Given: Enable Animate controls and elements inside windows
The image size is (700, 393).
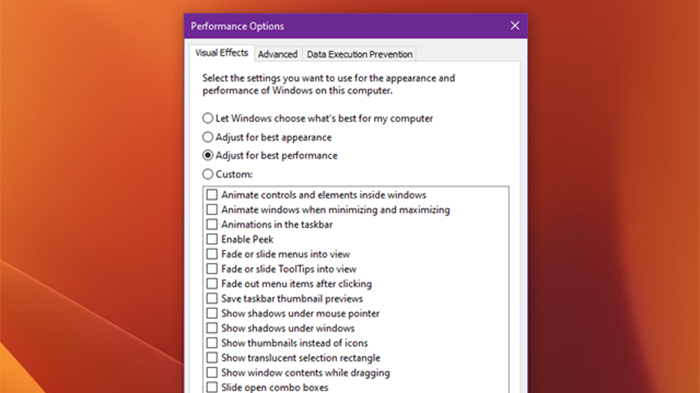Looking at the screenshot, I should pos(212,195).
